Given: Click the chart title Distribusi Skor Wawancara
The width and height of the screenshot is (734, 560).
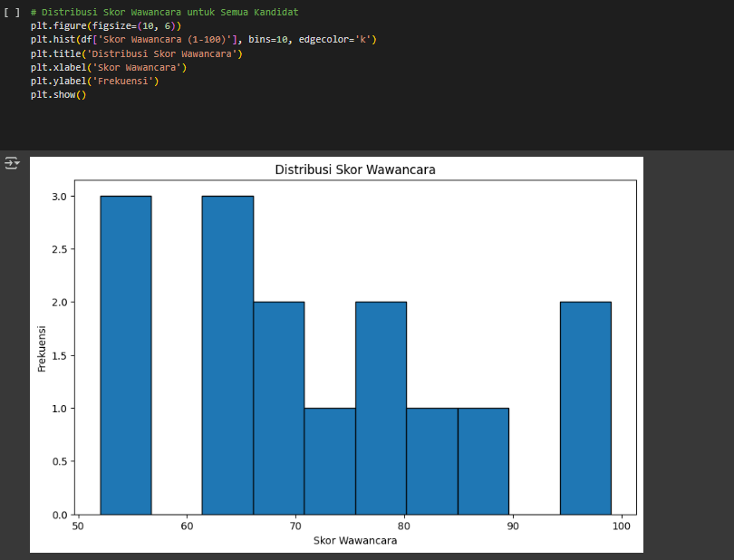Looking at the screenshot, I should click(x=349, y=170).
